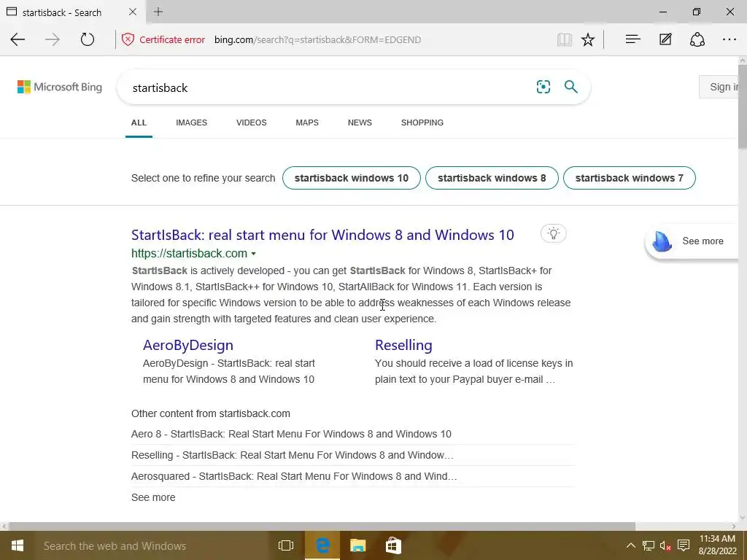The image size is (747, 560).
Task: Open Task View on the taskbar
Action: (x=286, y=545)
